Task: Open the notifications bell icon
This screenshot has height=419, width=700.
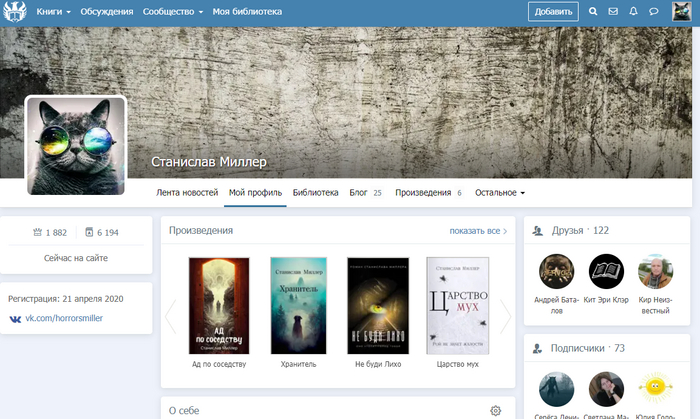Action: [x=633, y=12]
